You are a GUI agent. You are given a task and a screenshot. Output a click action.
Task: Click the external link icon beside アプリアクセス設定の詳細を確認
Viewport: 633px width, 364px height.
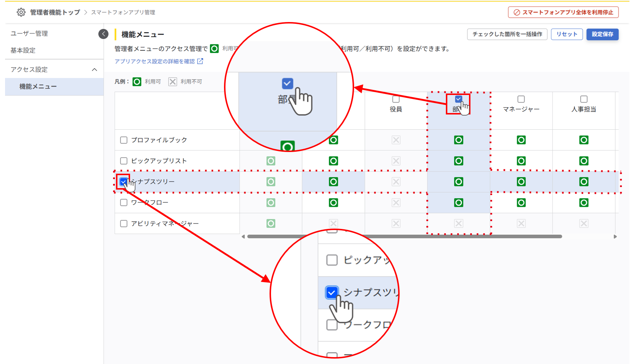tap(201, 61)
